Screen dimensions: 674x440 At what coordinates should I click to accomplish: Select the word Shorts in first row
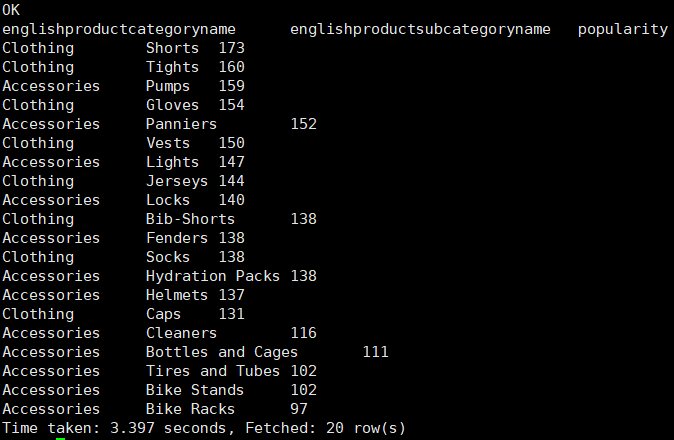tap(172, 48)
